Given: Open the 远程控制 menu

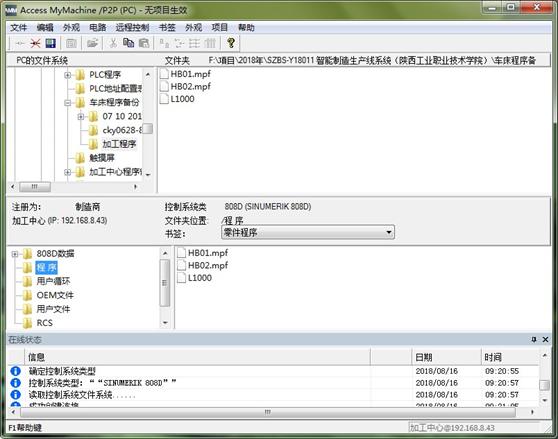Looking at the screenshot, I should [x=132, y=27].
